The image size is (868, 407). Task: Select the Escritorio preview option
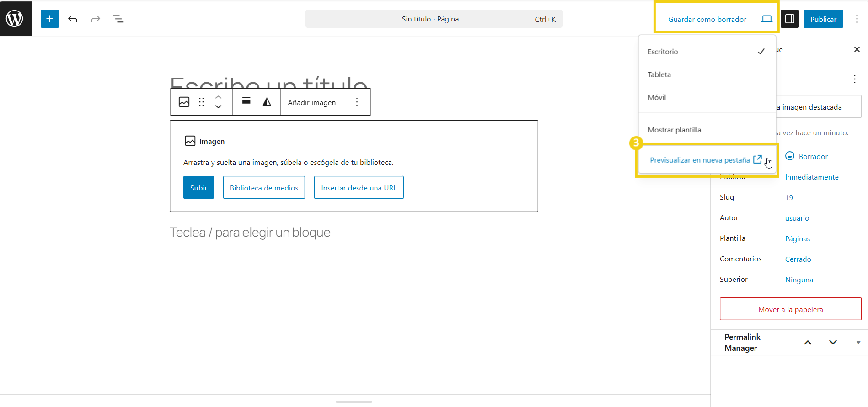[x=663, y=52]
